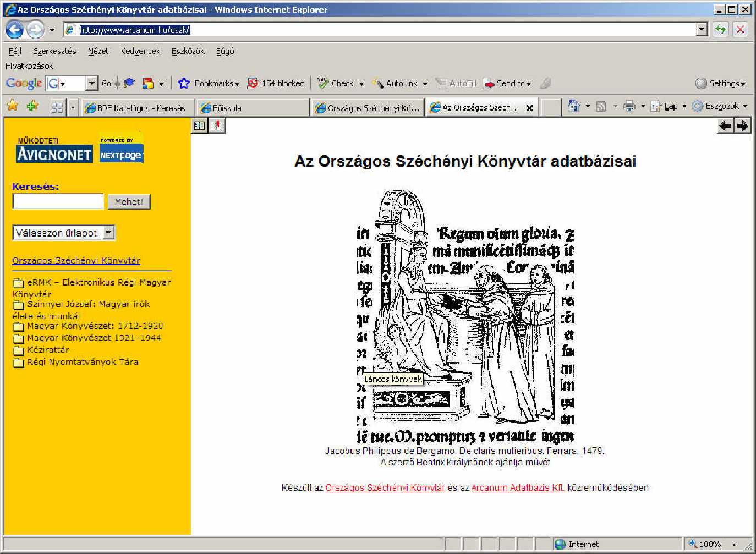
Task: Click the Nextpage logo
Action: [x=122, y=149]
